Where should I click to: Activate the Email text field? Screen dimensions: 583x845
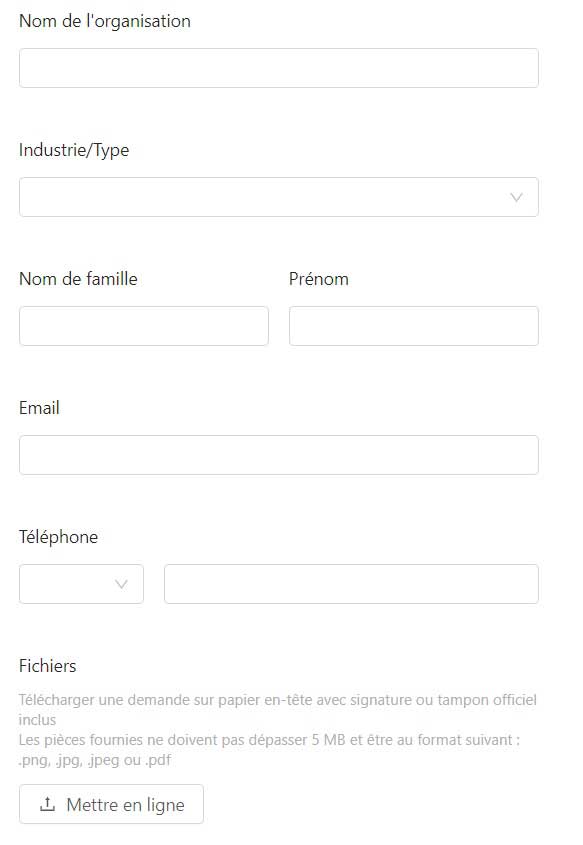click(279, 455)
